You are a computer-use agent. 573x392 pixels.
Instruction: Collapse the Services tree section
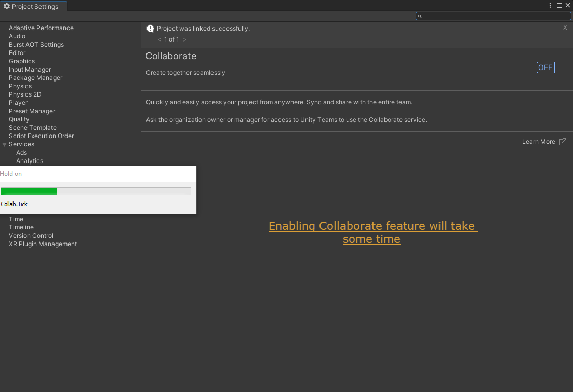[x=4, y=145]
